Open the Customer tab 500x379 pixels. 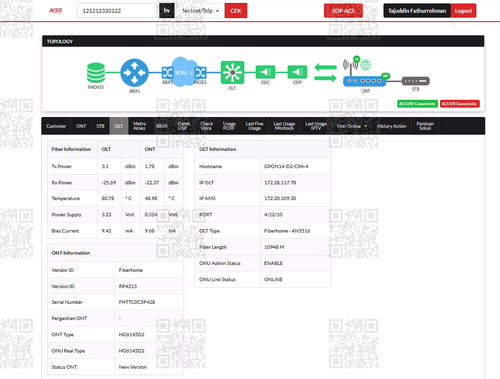click(56, 126)
